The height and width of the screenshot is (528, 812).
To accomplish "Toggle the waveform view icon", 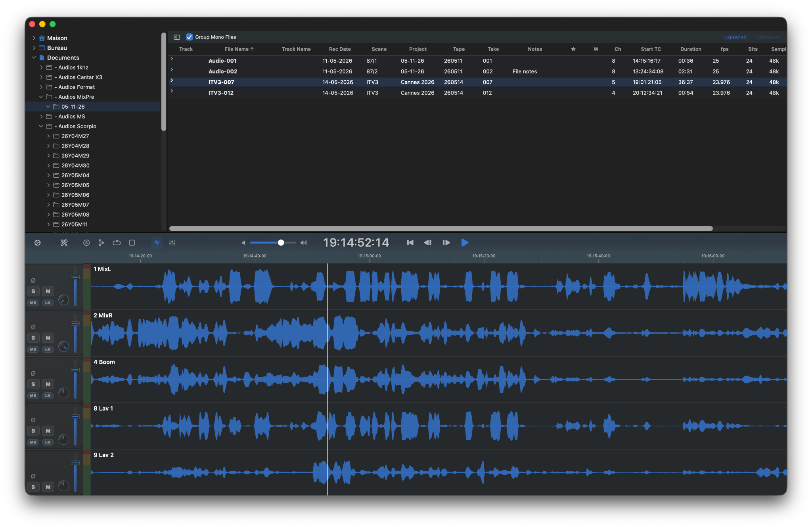I will pos(157,243).
